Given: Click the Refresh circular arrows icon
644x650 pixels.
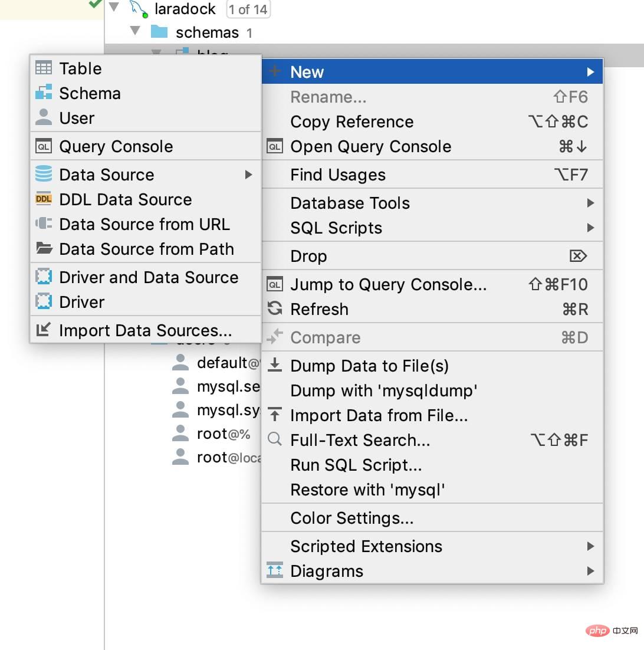Looking at the screenshot, I should [x=275, y=308].
